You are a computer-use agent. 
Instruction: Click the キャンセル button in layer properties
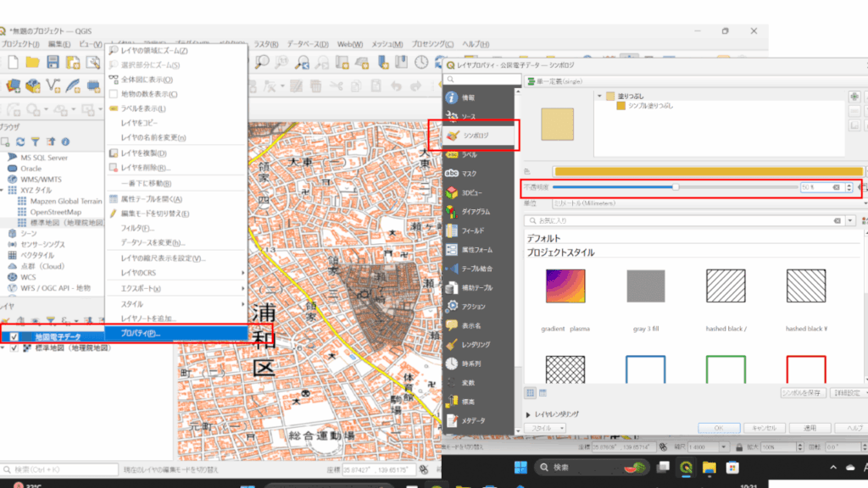pyautogui.click(x=764, y=428)
